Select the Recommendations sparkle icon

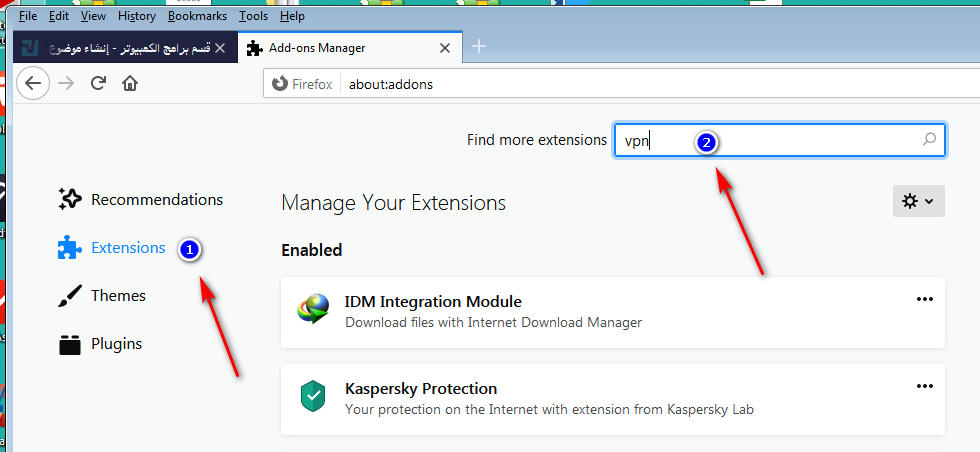click(x=70, y=199)
